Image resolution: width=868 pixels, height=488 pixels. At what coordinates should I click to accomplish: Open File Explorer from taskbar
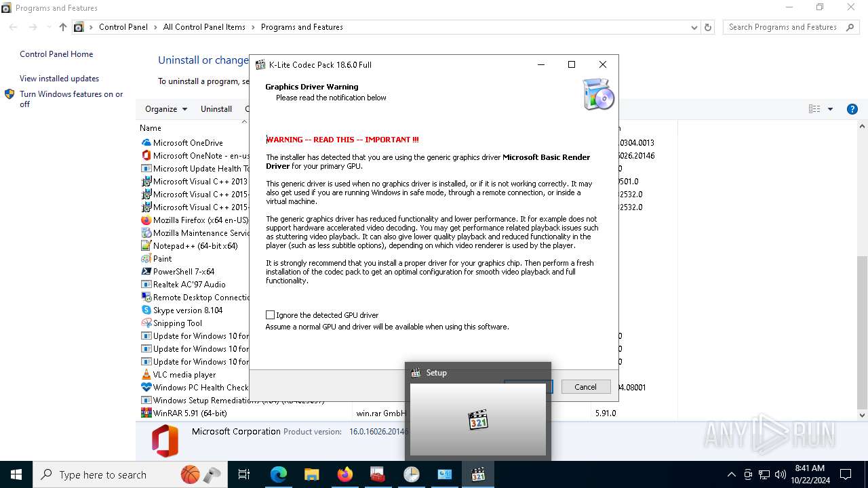pos(311,474)
